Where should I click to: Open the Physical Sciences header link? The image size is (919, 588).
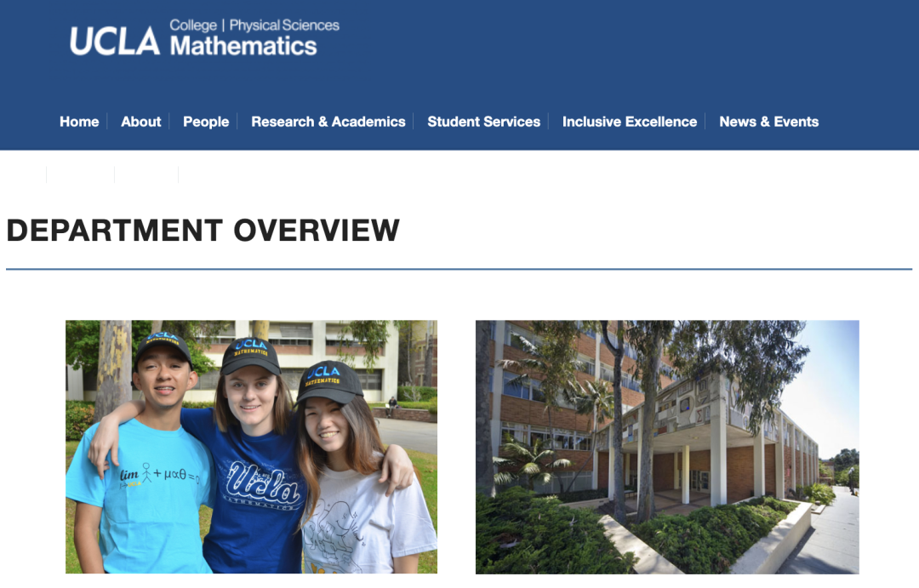pos(284,26)
